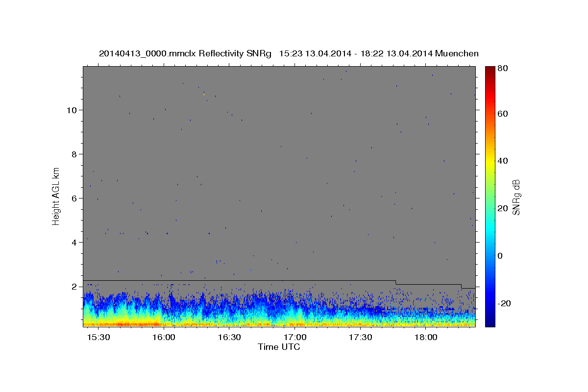Click the height tick label 10
The width and height of the screenshot is (588, 392).
click(72, 110)
